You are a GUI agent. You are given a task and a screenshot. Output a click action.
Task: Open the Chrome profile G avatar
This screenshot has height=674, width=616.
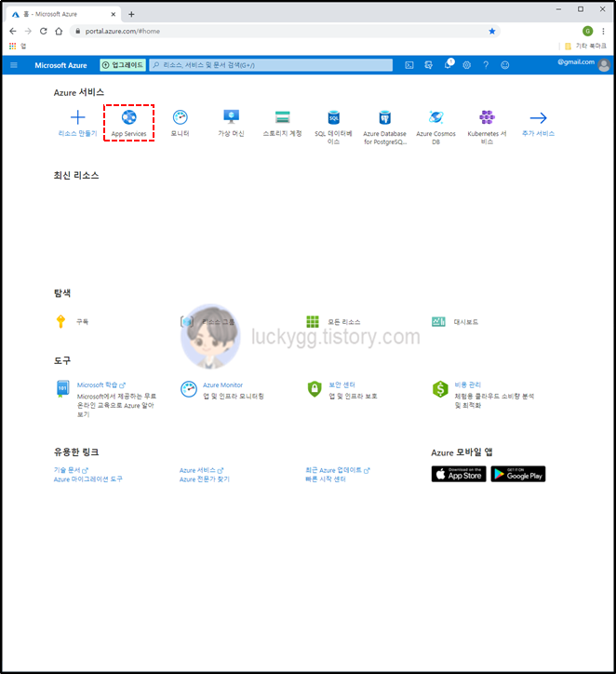point(588,31)
